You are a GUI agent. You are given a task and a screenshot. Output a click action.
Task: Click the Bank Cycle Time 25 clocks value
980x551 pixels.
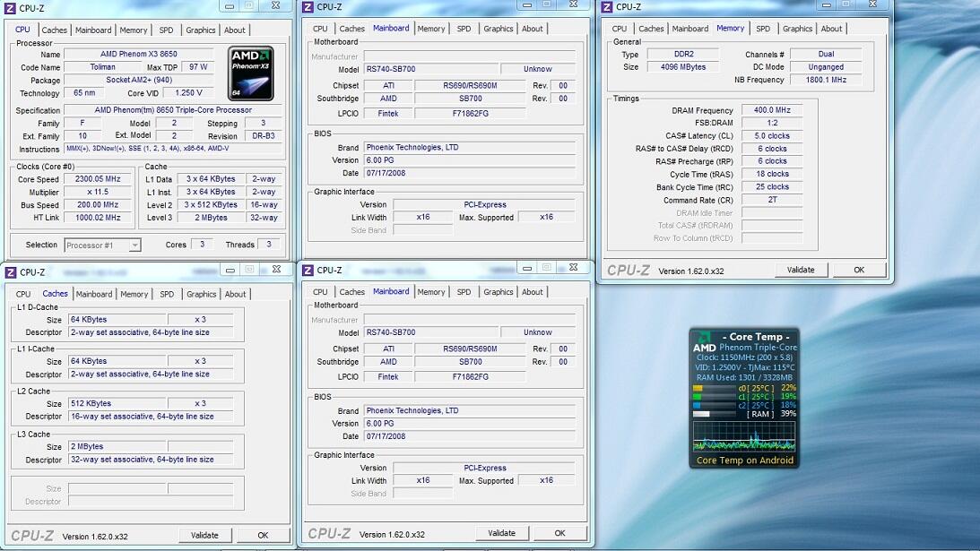(772, 186)
